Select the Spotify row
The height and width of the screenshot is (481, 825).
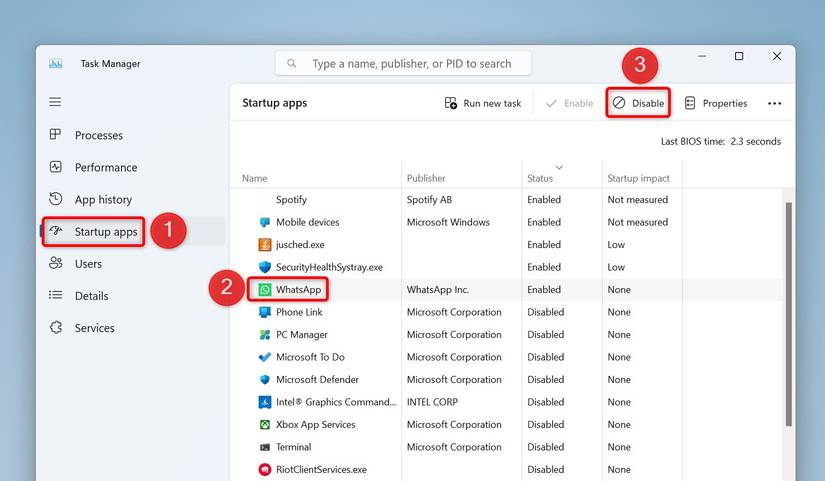506,199
